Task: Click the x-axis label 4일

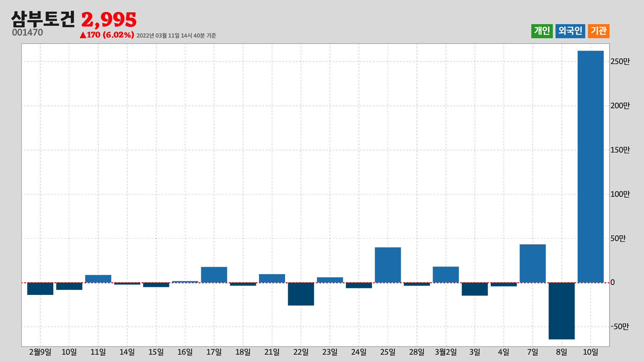Action: tap(503, 352)
